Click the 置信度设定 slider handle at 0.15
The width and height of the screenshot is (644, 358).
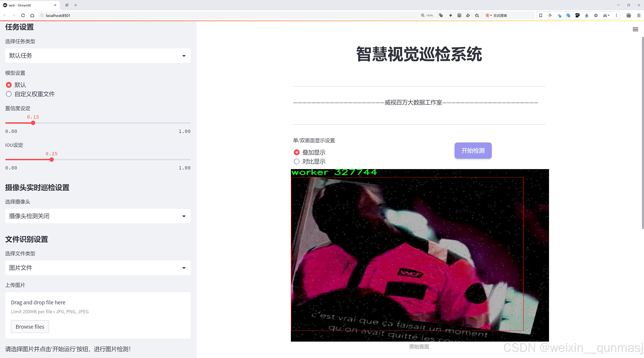pos(33,123)
